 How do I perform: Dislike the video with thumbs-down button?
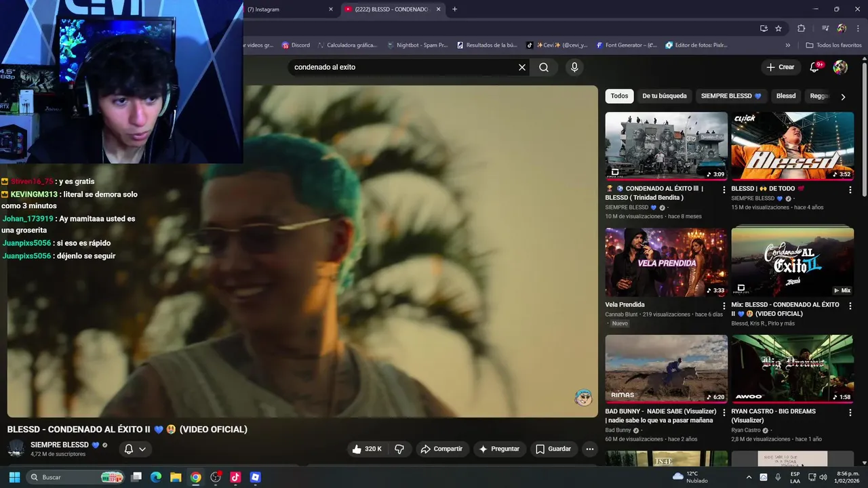tap(399, 449)
